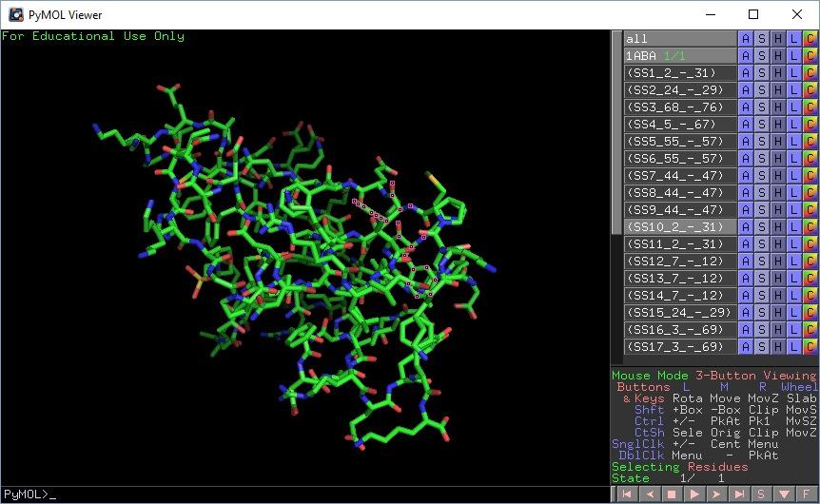The height and width of the screenshot is (504, 820).
Task: Click Action (A) button for 1ABA
Action: tap(745, 55)
